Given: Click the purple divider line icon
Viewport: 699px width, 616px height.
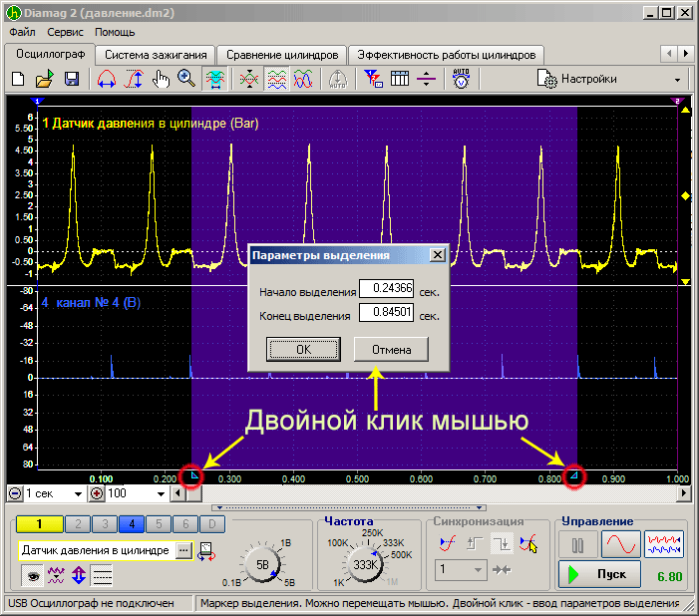Looking at the screenshot, I should coord(426,79).
